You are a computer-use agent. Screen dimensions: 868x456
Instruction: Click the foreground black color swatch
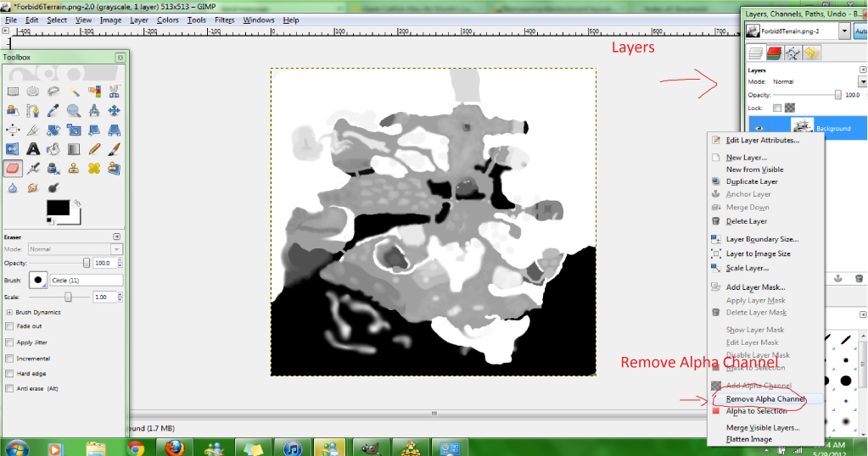[x=59, y=208]
